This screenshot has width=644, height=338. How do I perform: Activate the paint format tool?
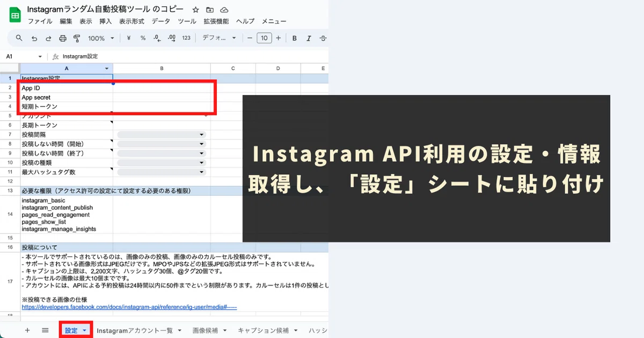coord(77,38)
